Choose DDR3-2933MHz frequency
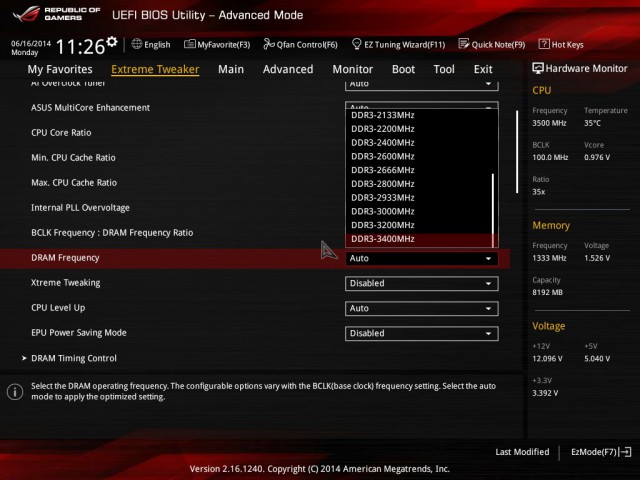 click(x=418, y=198)
